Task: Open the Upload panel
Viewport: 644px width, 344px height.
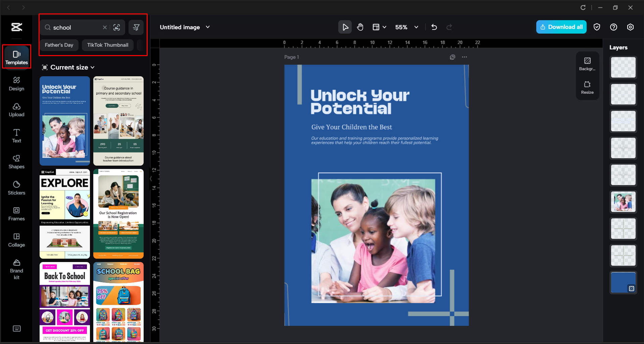Action: tap(16, 110)
